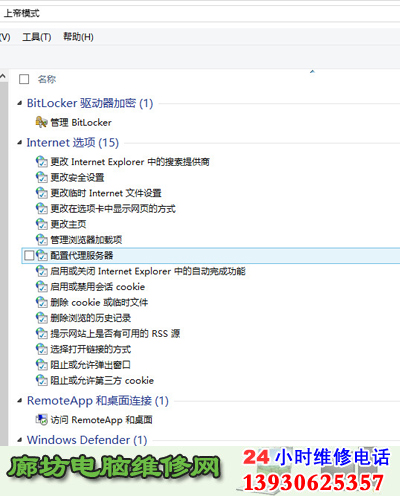Click icon for 更改临时 Internet 文件设置
The width and height of the screenshot is (400, 496).
tap(42, 193)
